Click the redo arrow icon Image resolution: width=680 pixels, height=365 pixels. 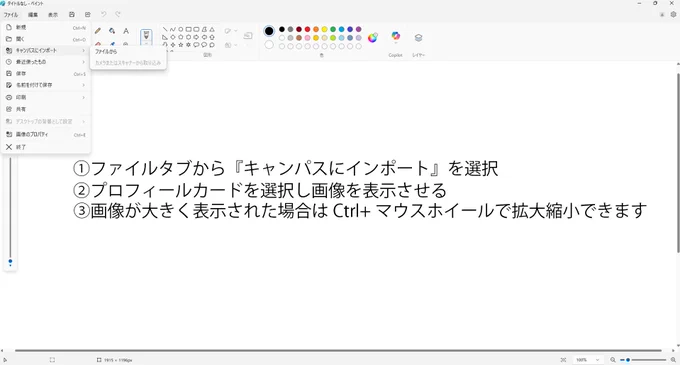tap(118, 14)
